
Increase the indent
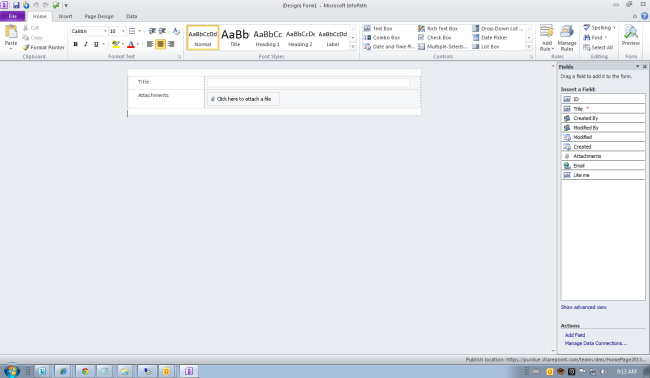(x=162, y=31)
